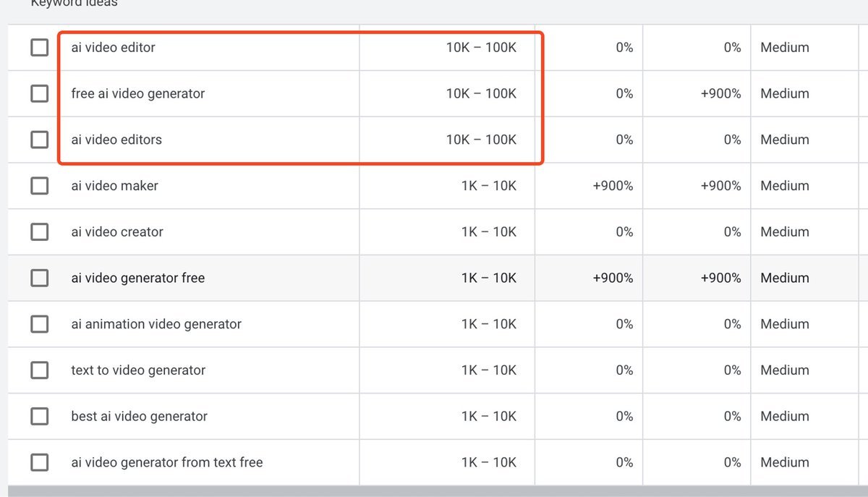Check the box for 'ai video editor'
Screen dimensions: 868x497
click(x=40, y=48)
